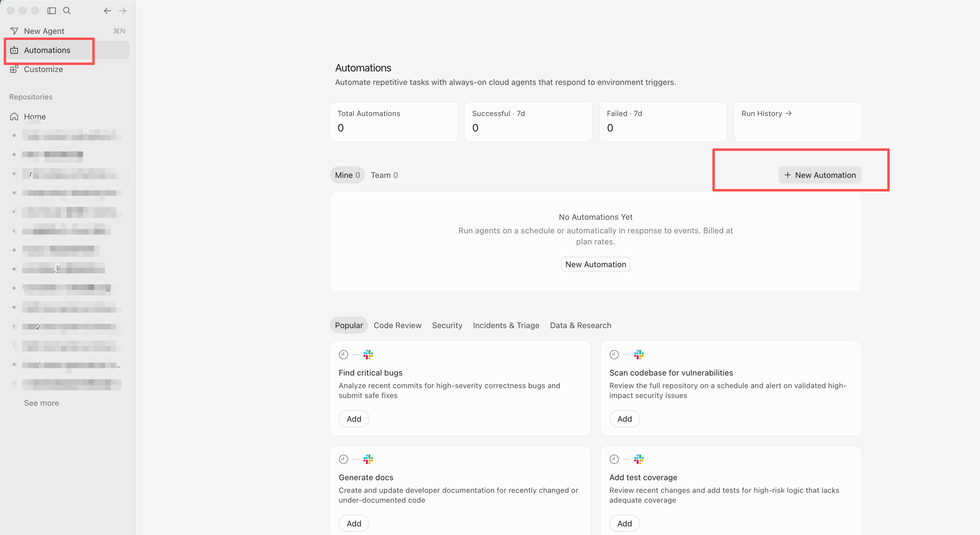Viewport: 980px width, 535px height.
Task: Click clock icon on Scan codebase card
Action: pyautogui.click(x=614, y=355)
